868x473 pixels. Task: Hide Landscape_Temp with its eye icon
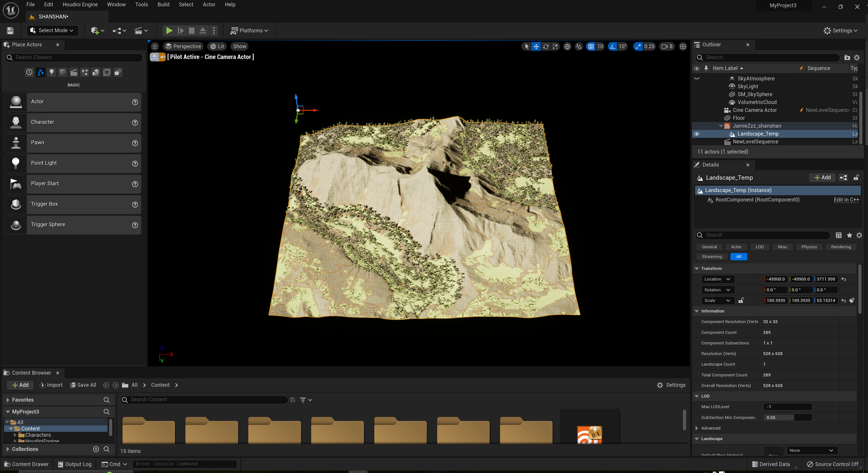[696, 134]
